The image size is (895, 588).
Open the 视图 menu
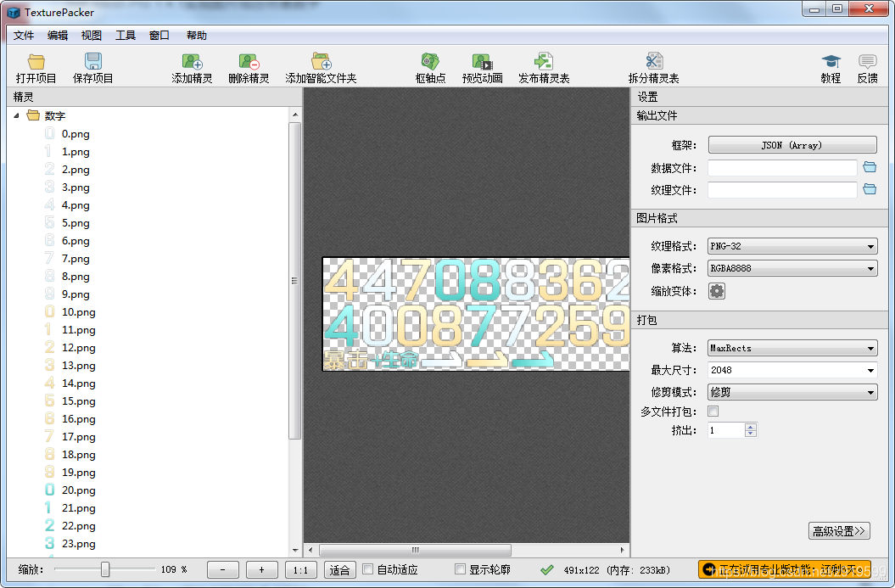click(x=91, y=35)
